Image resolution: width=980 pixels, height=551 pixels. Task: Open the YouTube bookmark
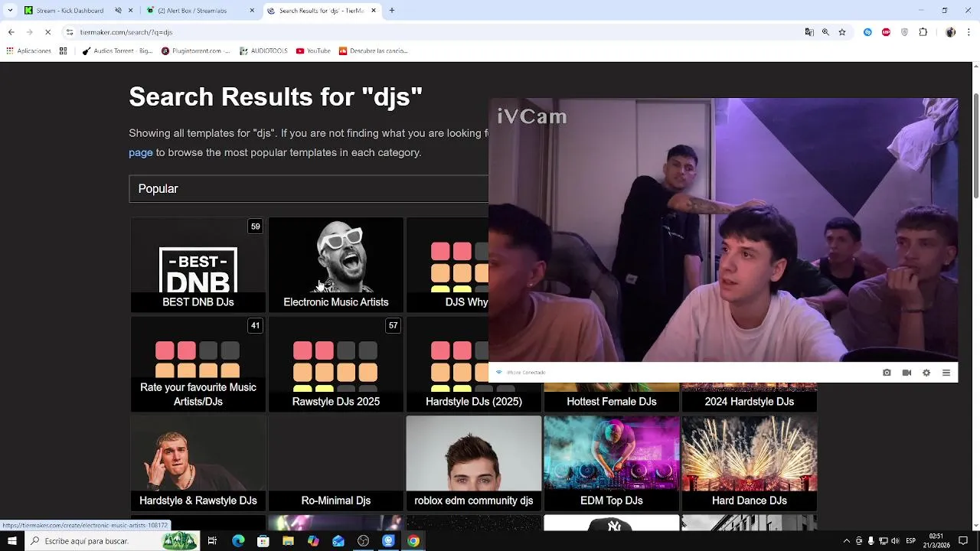312,51
